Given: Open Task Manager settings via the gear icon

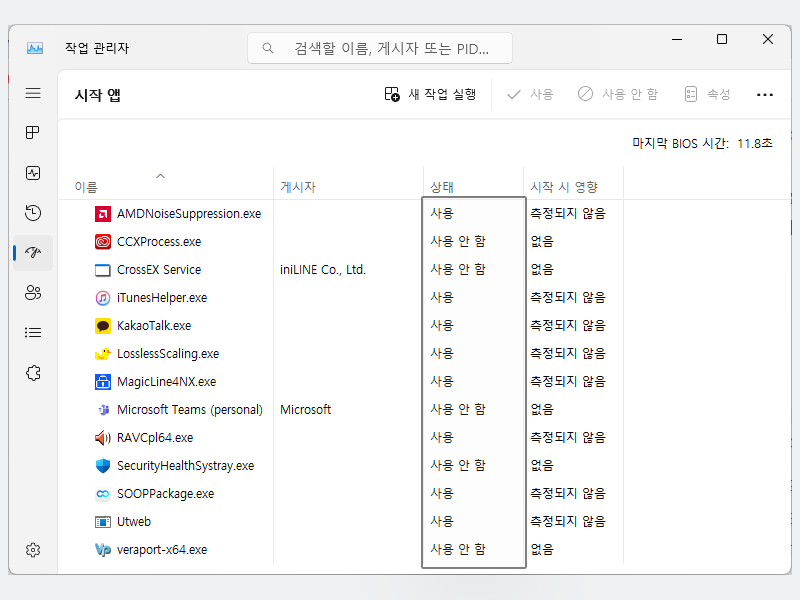Looking at the screenshot, I should (x=33, y=549).
